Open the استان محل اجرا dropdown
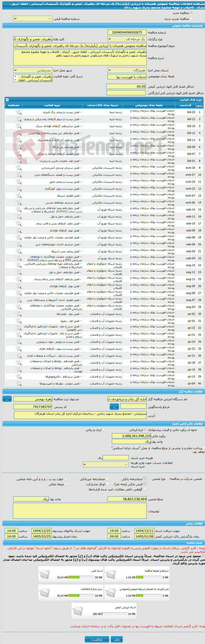205x644 pixels. (127, 70)
